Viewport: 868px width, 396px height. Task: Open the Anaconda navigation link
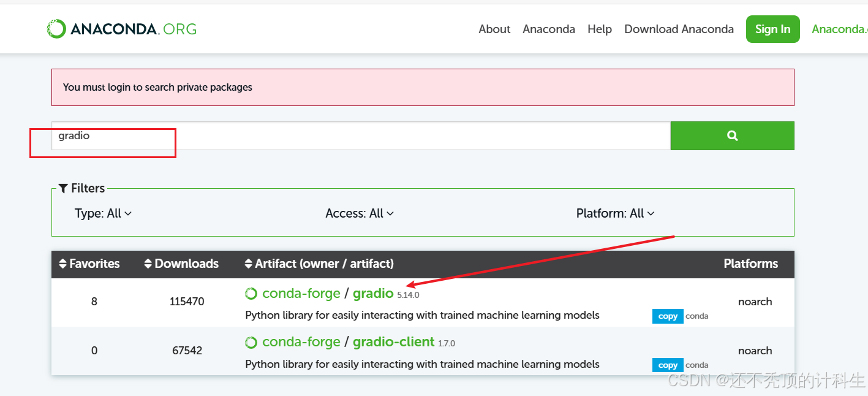click(x=549, y=29)
